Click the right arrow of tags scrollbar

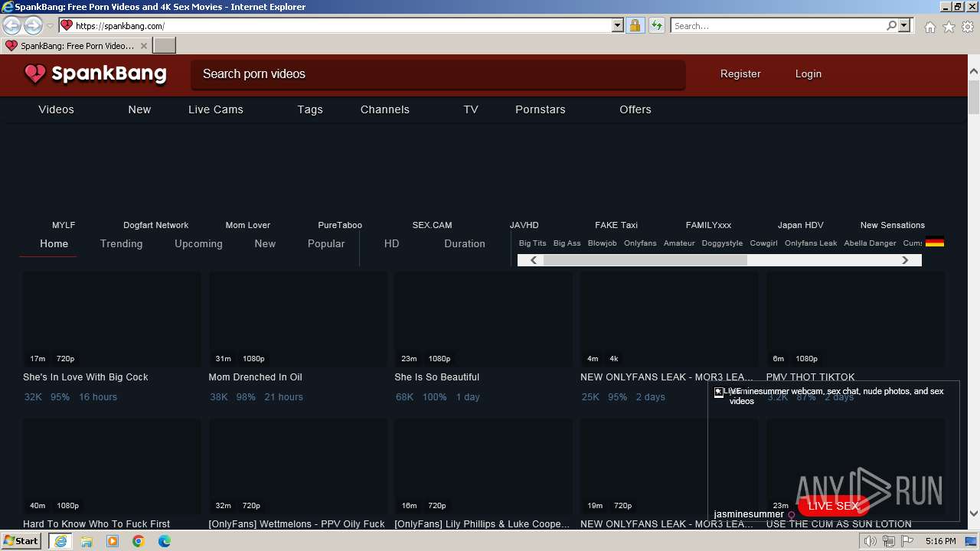tap(905, 260)
